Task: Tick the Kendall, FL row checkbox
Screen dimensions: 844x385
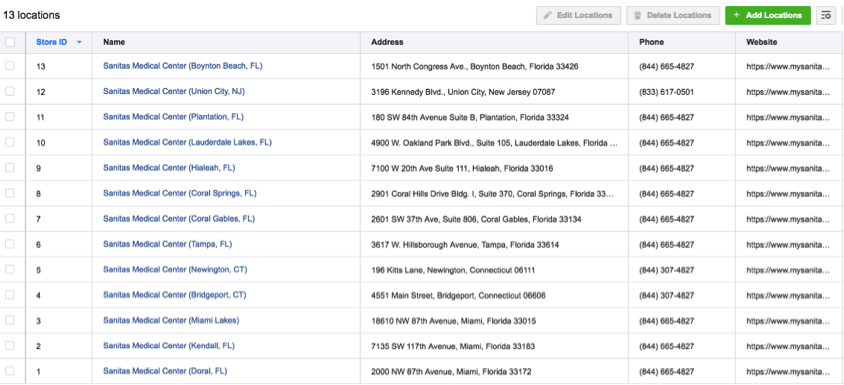Action: click(10, 346)
